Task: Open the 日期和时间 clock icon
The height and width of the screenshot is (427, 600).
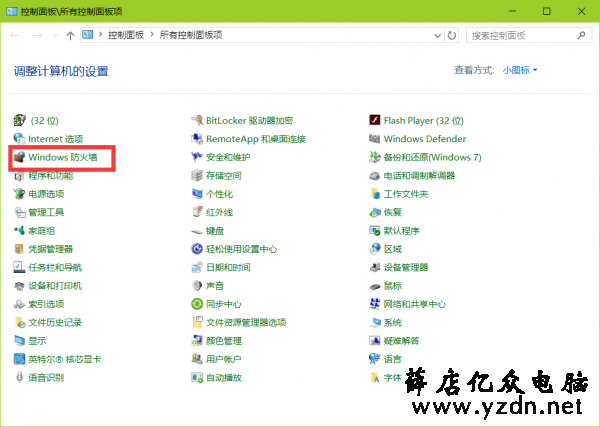Action: point(197,267)
